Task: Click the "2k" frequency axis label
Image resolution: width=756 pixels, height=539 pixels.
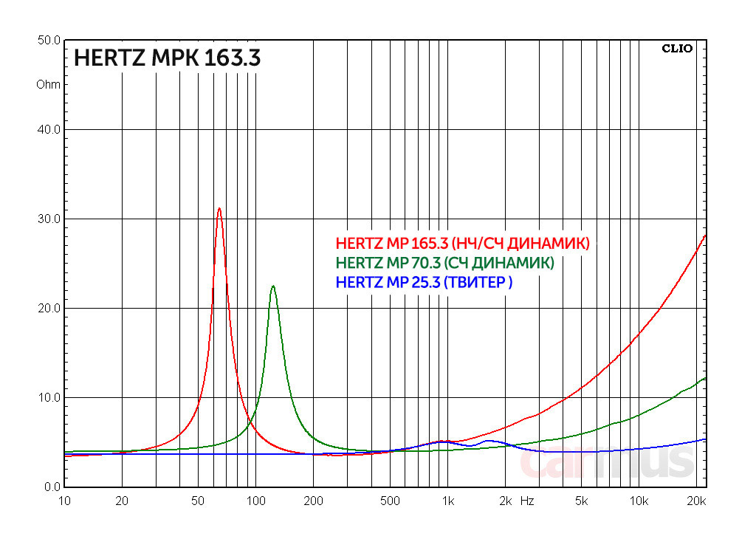Action: point(505,501)
